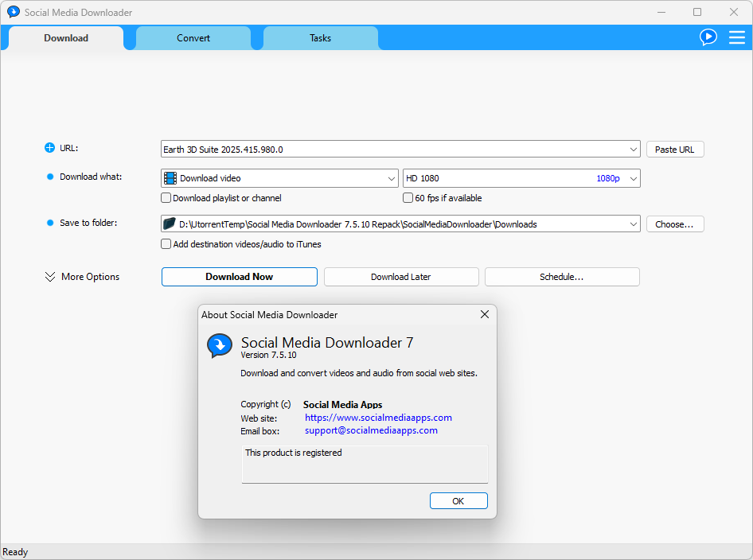Close the main Social Media Downloader window
The image size is (753, 560).
[733, 12]
